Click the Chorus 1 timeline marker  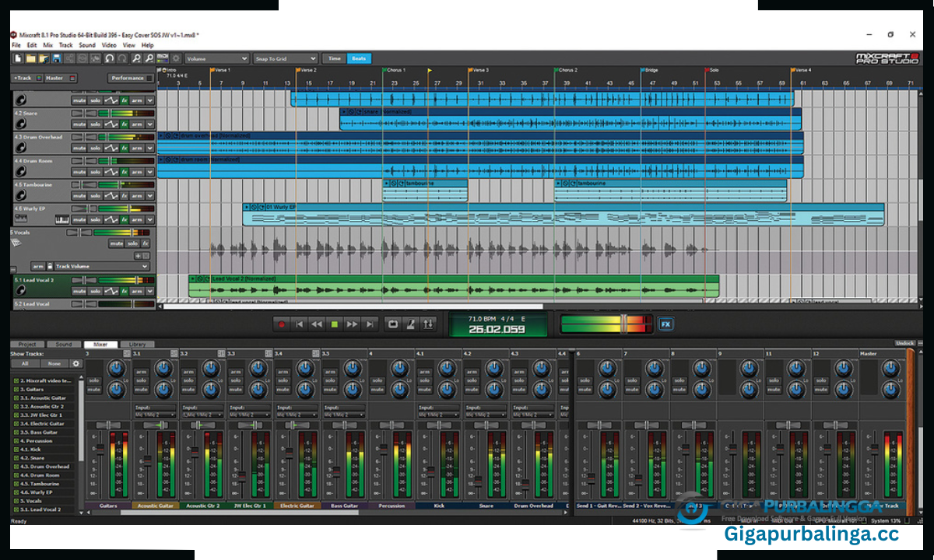click(395, 69)
